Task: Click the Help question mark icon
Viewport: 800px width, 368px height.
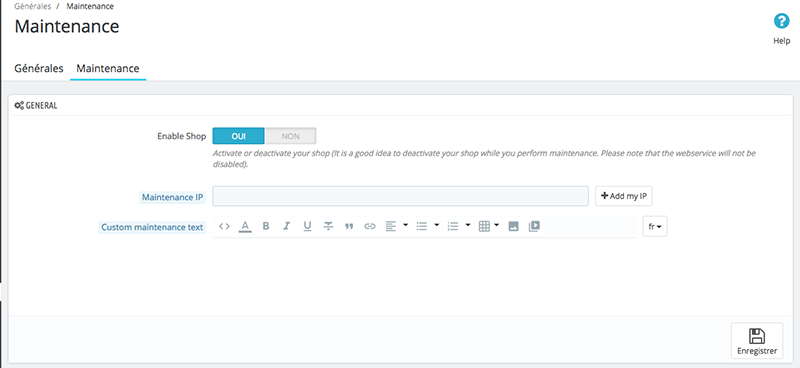Action: click(782, 21)
